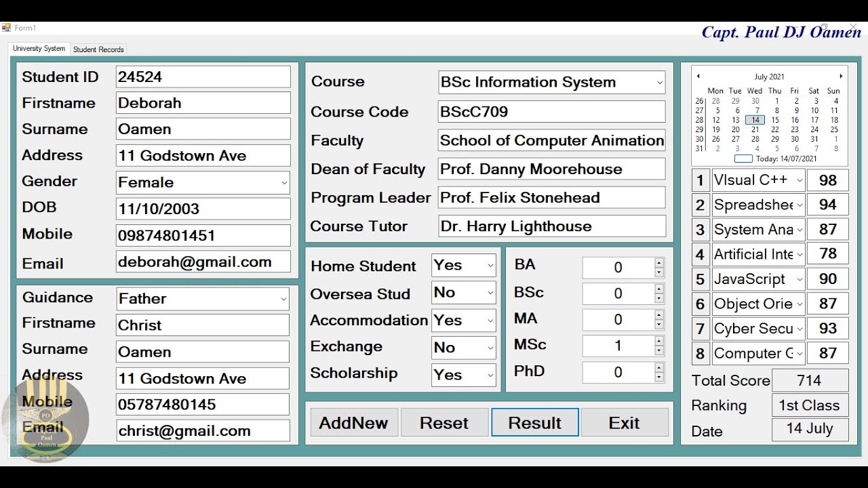Click guardian Email field christ@gmail.com
The image size is (868, 488).
click(203, 431)
